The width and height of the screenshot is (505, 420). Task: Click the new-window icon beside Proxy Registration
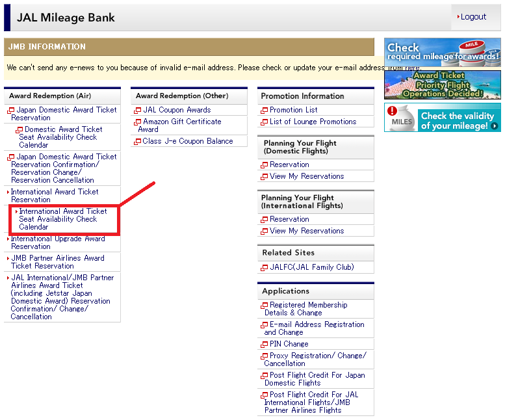coord(264,356)
